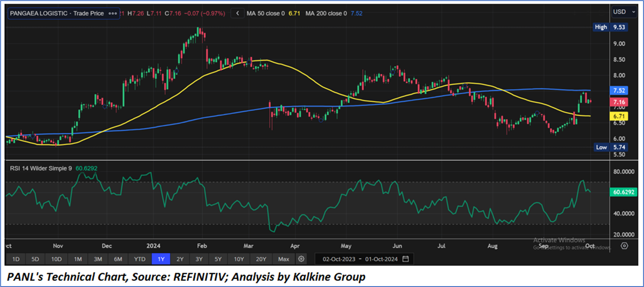Expand the USD currency dropdown
This screenshot has width=644, height=287.
[x=625, y=12]
